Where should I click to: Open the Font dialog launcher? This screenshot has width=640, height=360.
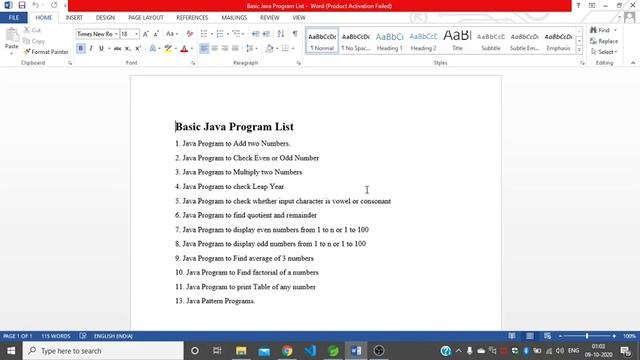[x=193, y=63]
